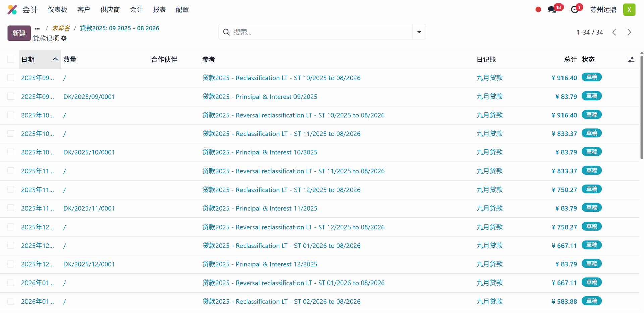The image size is (644, 313).
Task: Expand the search options dropdown arrow
Action: point(419,32)
